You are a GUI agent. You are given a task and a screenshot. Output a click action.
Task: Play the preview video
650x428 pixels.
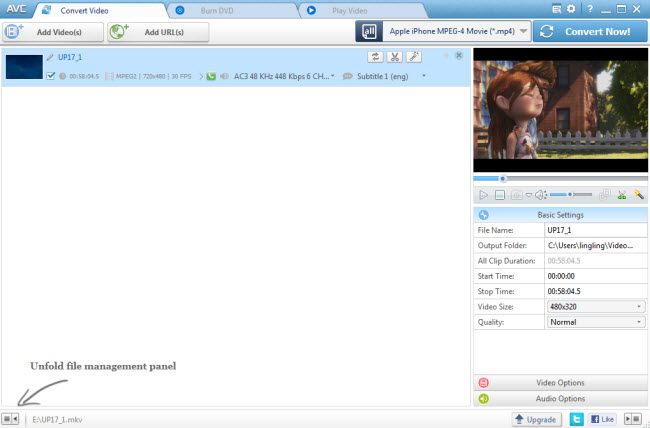point(483,195)
